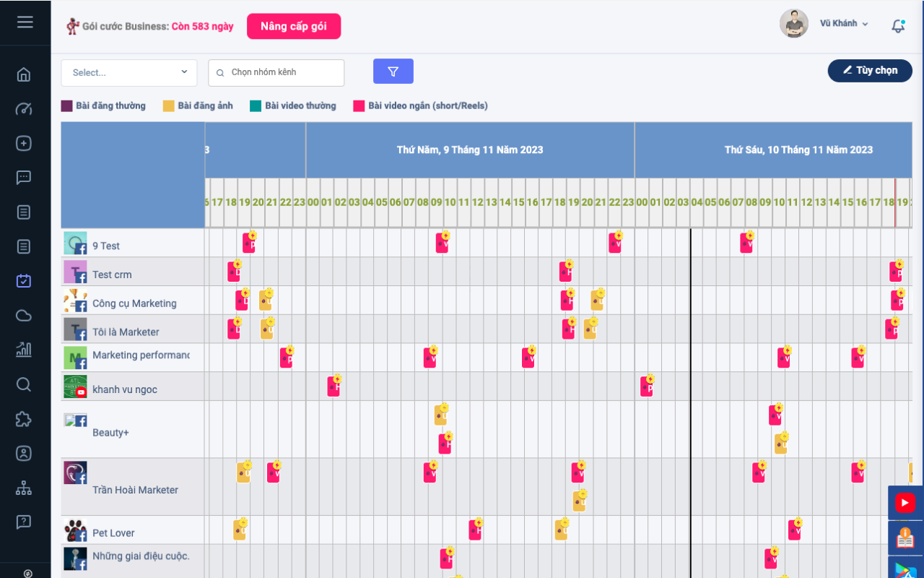Click the notification bell icon
The image size is (924, 578).
pos(898,26)
